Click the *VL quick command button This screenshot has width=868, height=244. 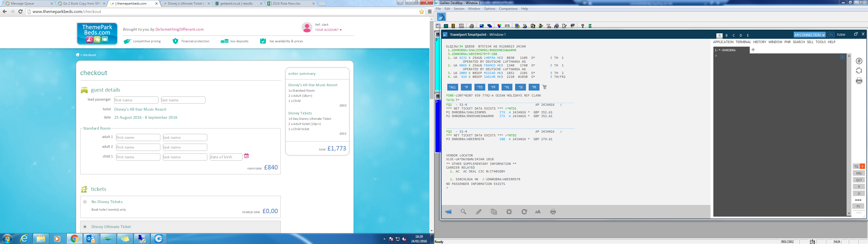507,87
